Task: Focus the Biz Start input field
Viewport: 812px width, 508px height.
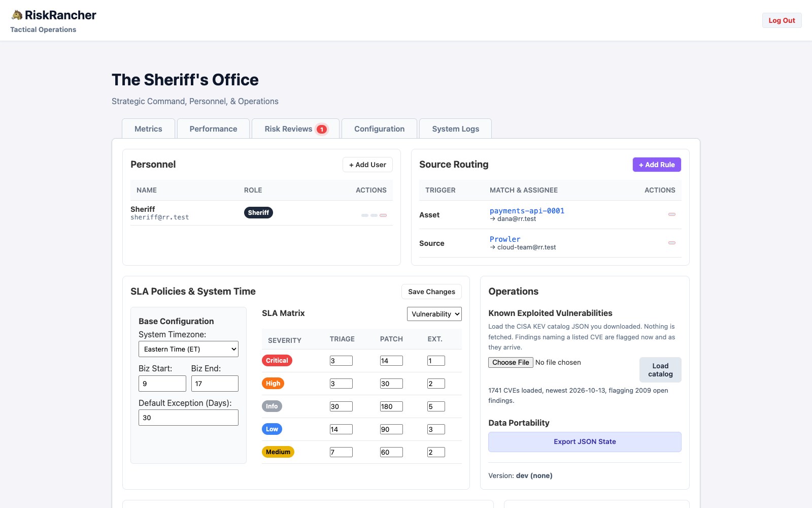Action: [x=162, y=384]
